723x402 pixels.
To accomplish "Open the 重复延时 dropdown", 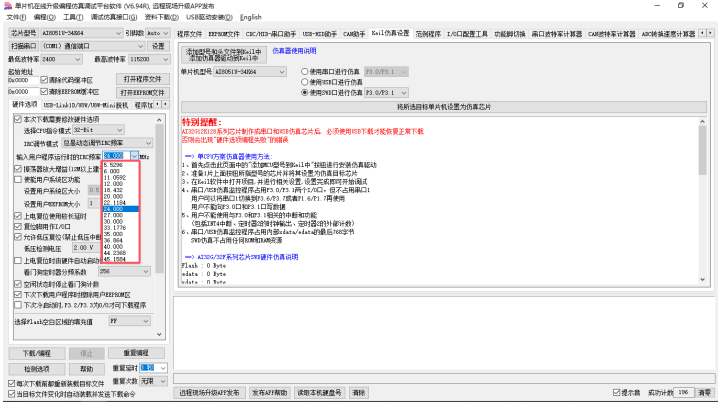I will (153, 368).
